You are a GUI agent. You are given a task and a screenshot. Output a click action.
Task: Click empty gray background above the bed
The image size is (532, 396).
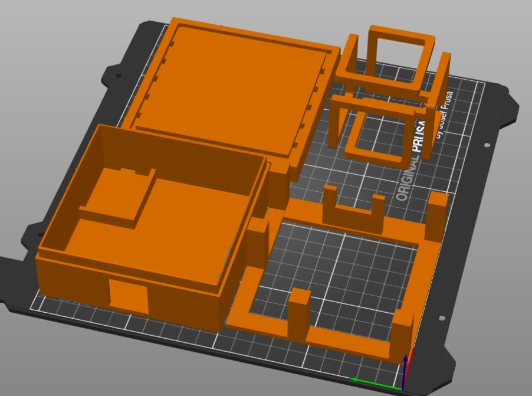(x=265, y=12)
